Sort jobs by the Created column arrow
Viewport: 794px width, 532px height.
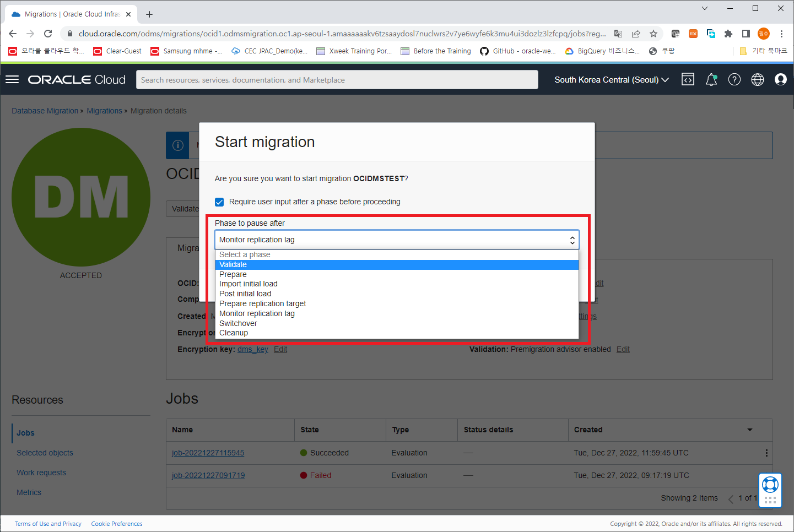[750, 430]
